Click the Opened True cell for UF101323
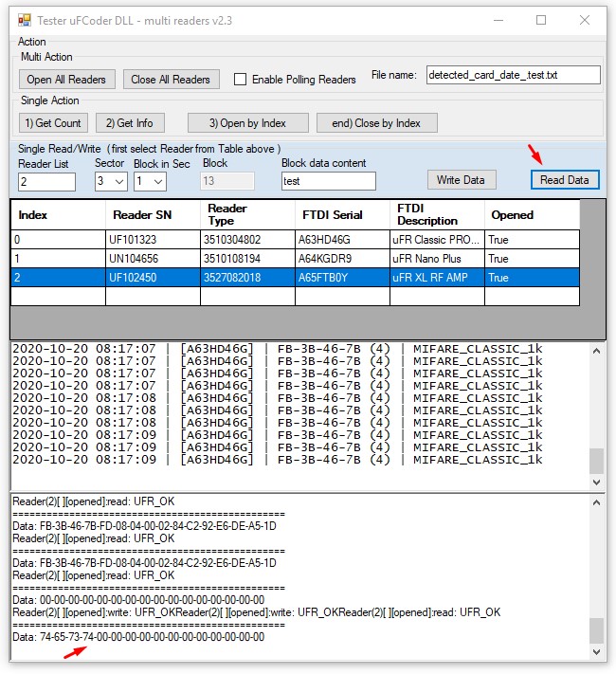The height and width of the screenshot is (674, 616). (x=532, y=240)
